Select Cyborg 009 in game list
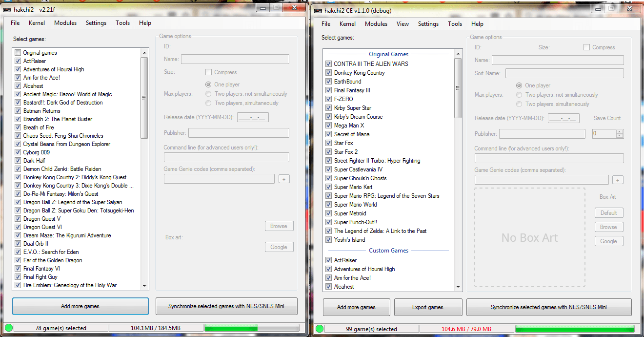 coord(37,152)
